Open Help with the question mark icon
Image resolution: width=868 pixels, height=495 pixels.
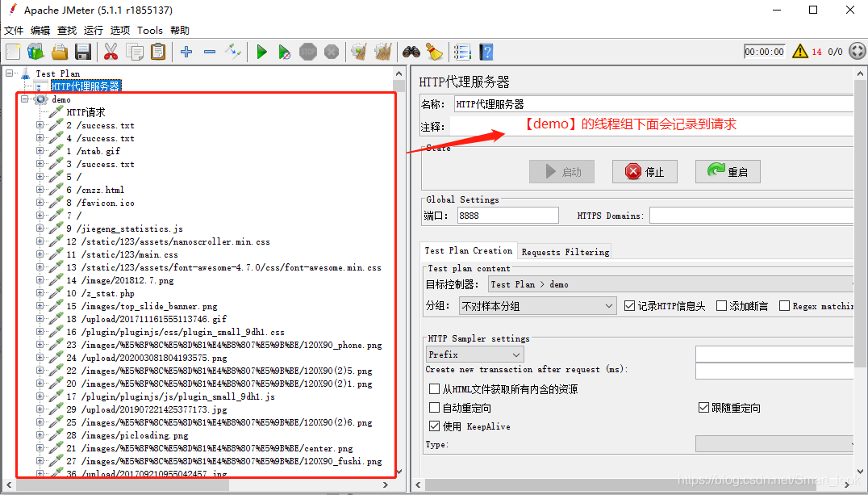486,52
